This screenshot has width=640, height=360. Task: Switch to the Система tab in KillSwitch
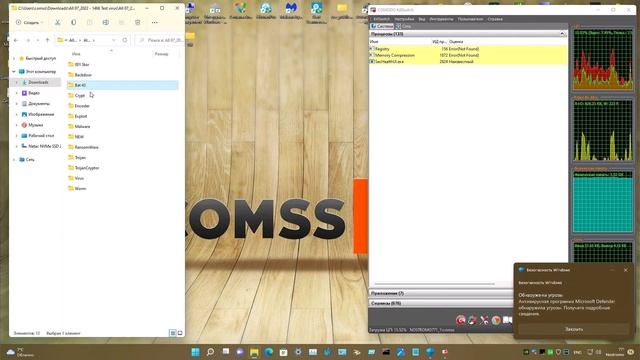pos(382,26)
